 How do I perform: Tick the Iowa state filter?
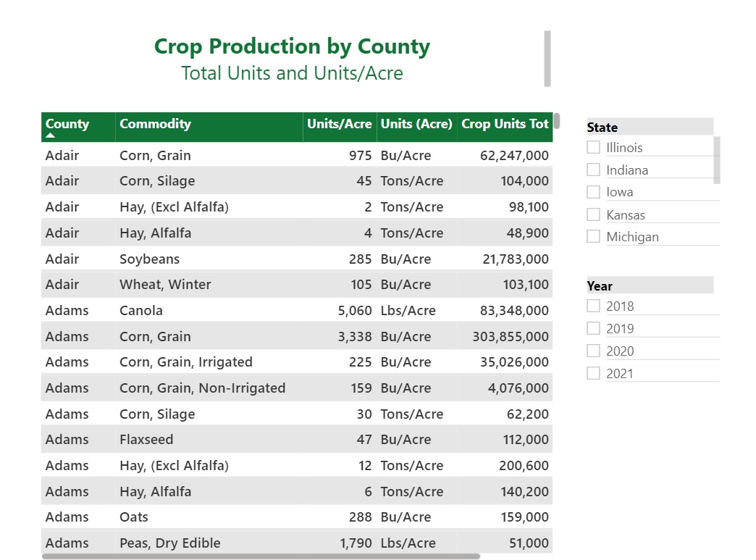[594, 192]
